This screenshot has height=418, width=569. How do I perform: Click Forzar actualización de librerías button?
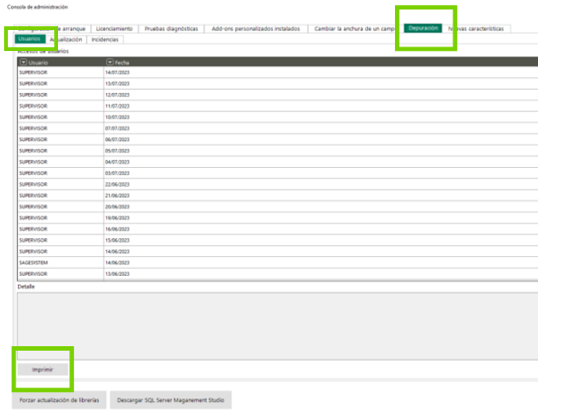click(x=59, y=400)
